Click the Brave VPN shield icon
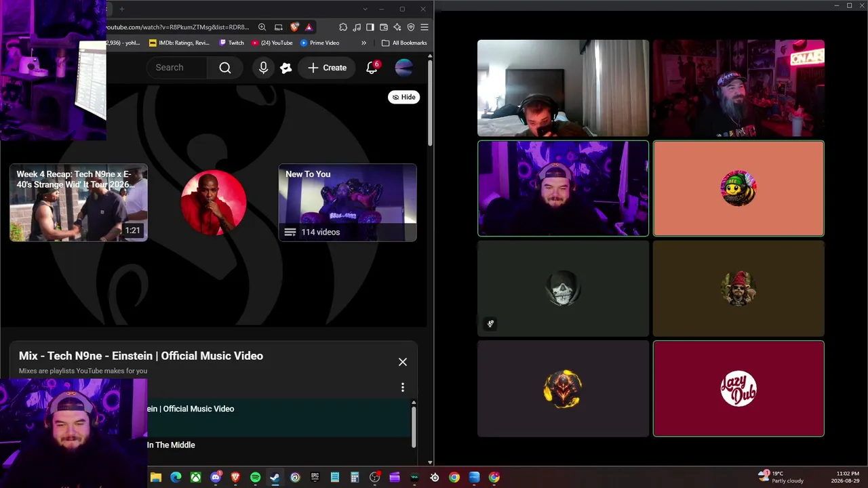 pyautogui.click(x=411, y=27)
